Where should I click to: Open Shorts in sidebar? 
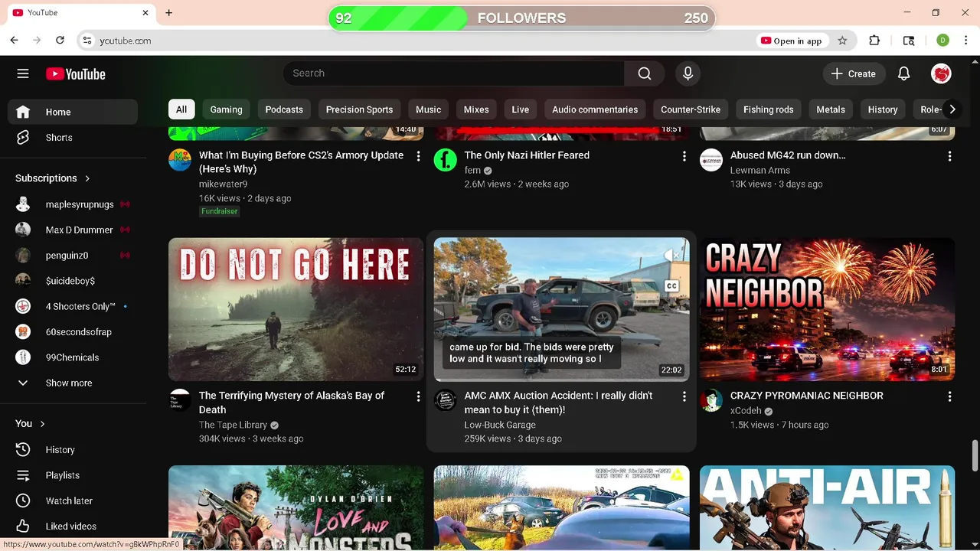[73, 138]
